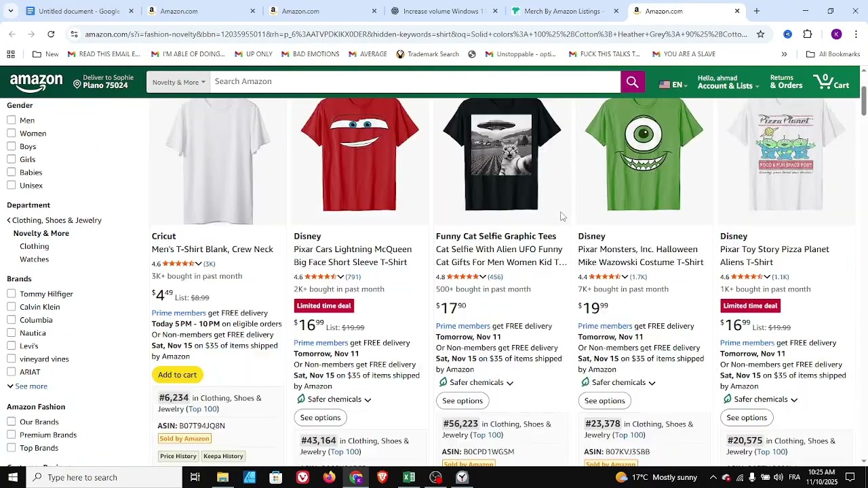The image size is (868, 488).
Task: Open Price History for the Cricut shirt
Action: pos(178,456)
